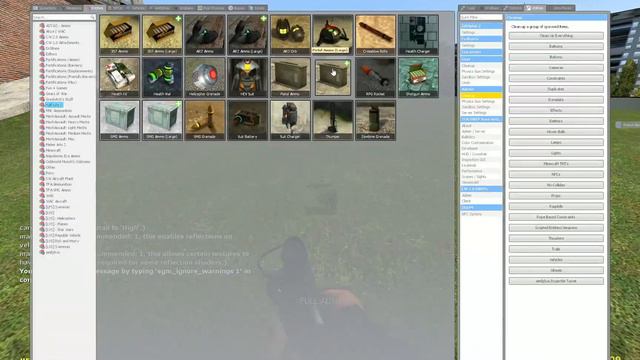Clean up all Thrusters

click(556, 238)
